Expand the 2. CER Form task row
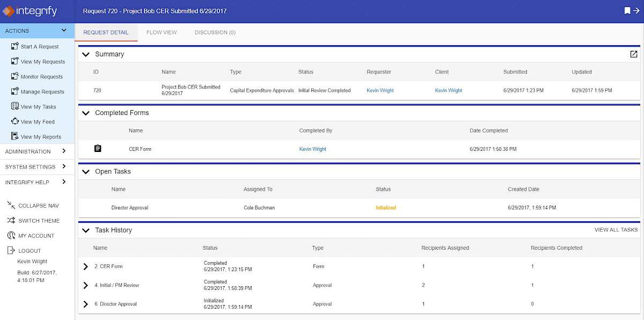The image size is (644, 320). click(85, 266)
